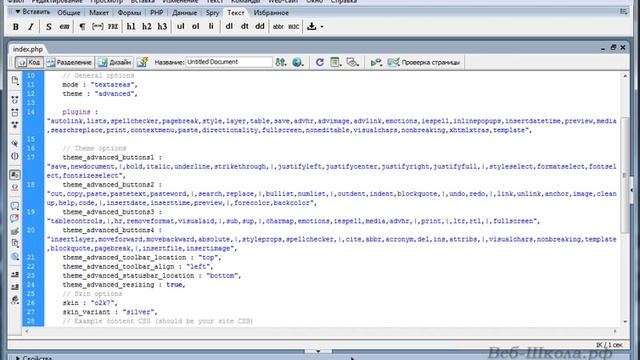Collapse Selection via coding toolbar icon
The image size is (640, 360).
pos(15,112)
